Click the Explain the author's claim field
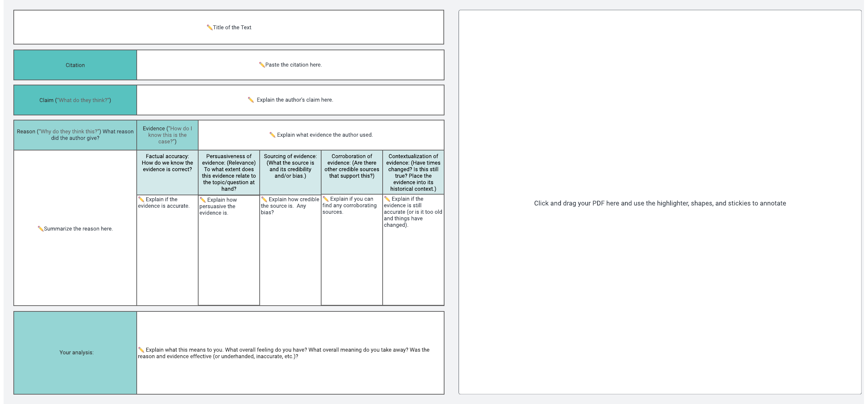The height and width of the screenshot is (404, 868). coord(294,100)
